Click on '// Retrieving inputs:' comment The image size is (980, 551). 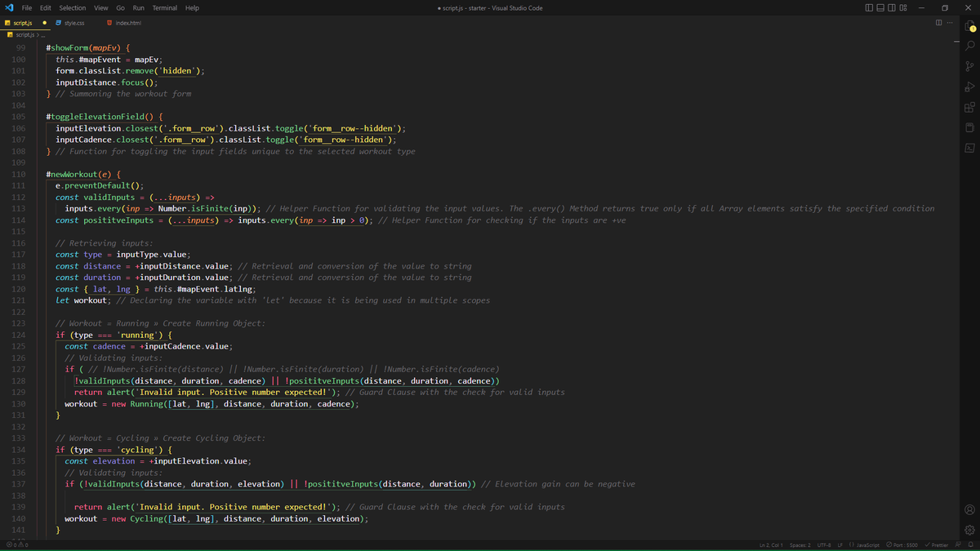pos(105,243)
